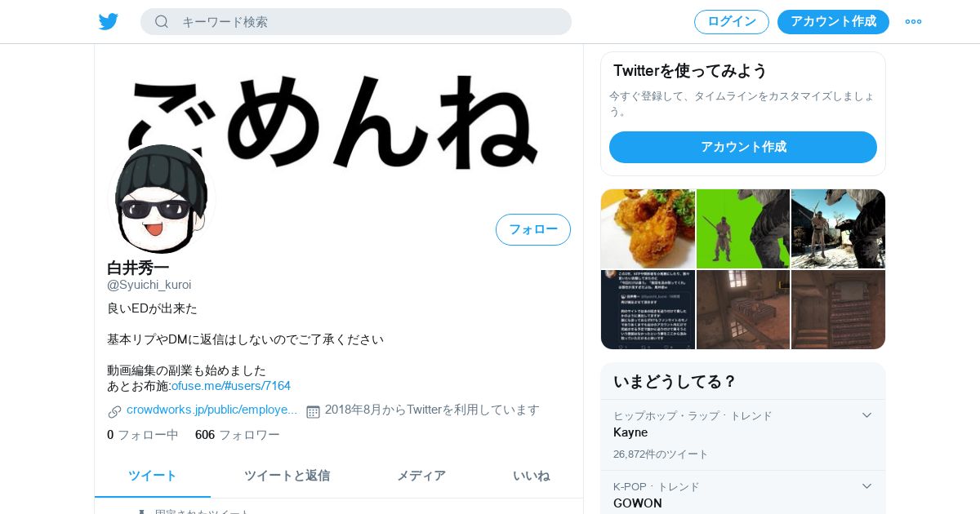Switch to the メディア tab
The image size is (980, 514).
(421, 476)
